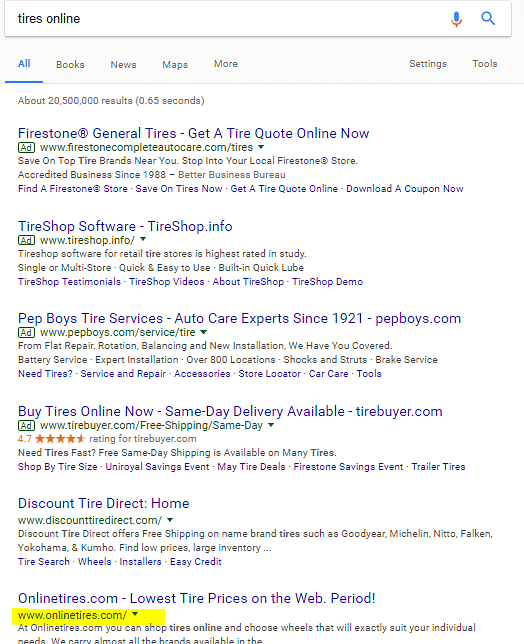Expand arrow next to pepboys.com URL
This screenshot has height=644, width=524.
pos(204,332)
